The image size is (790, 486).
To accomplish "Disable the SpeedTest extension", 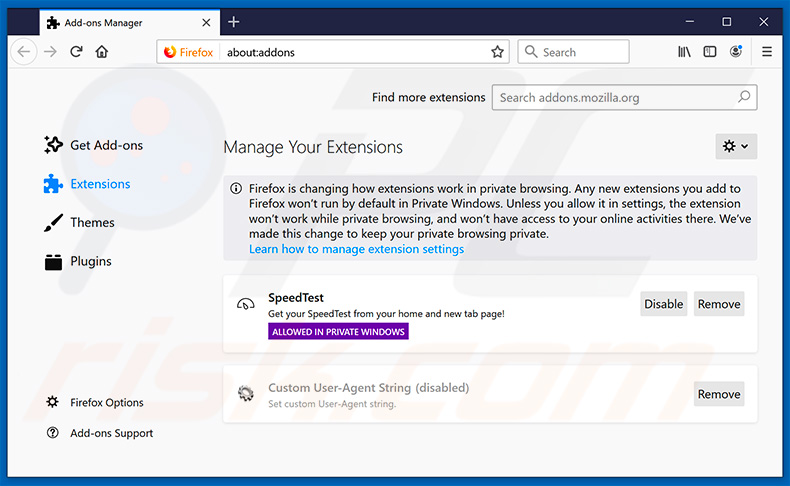I will pos(663,304).
